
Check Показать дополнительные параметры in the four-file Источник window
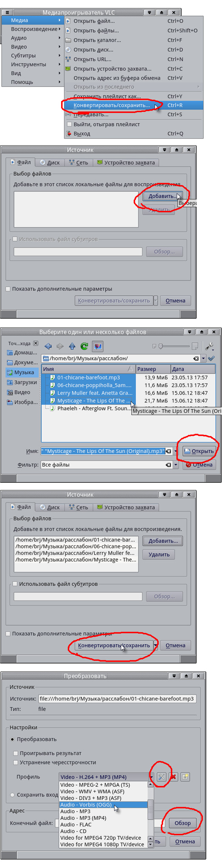pyautogui.click(x=8, y=634)
